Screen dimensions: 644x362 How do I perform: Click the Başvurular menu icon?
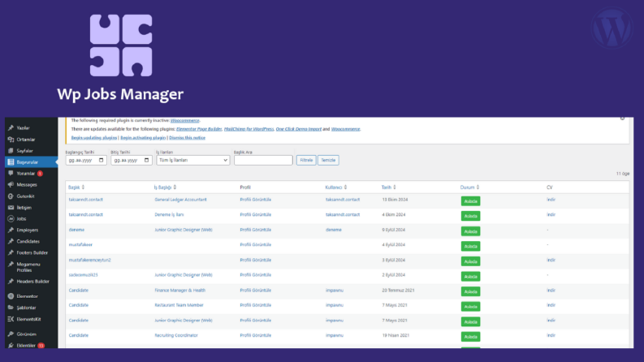[x=11, y=162]
